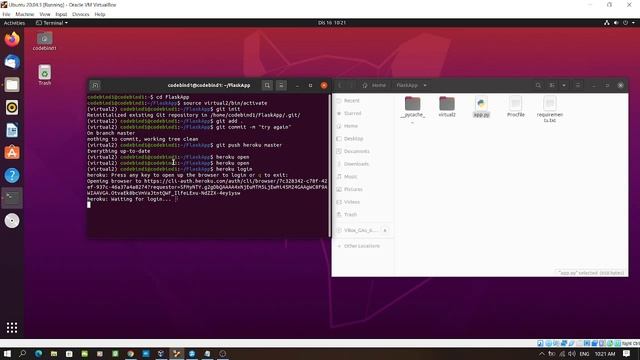This screenshot has height=360, width=640.
Task: Open VirtualBox Devices menu
Action: click(x=80, y=14)
